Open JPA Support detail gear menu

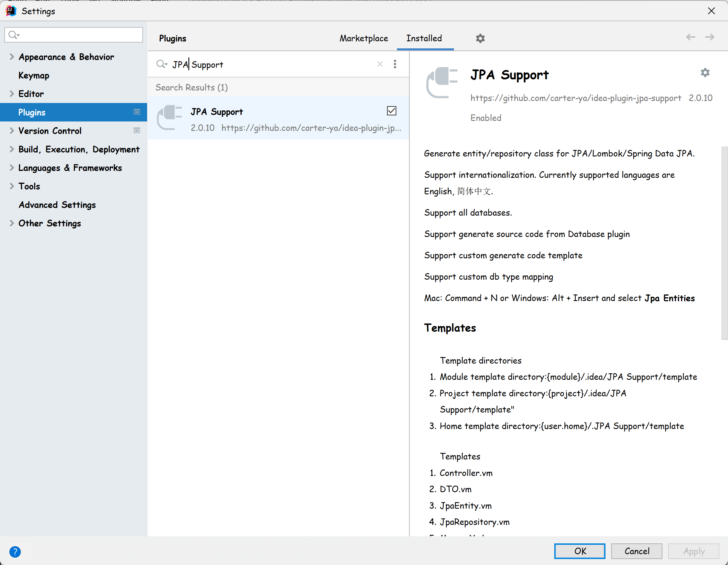(705, 73)
